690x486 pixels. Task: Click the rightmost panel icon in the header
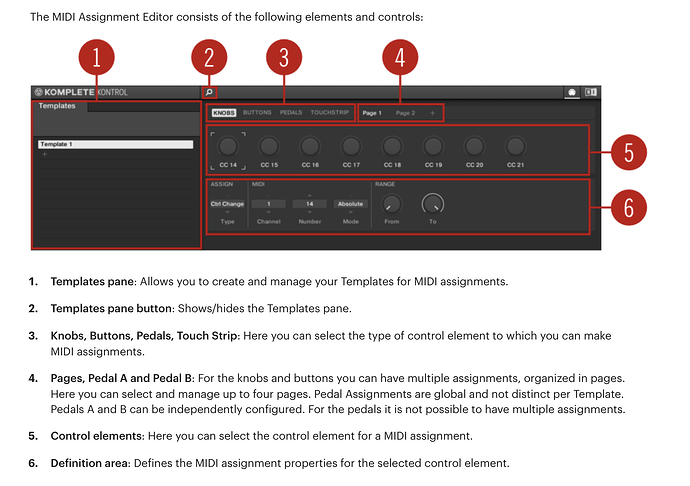[591, 92]
